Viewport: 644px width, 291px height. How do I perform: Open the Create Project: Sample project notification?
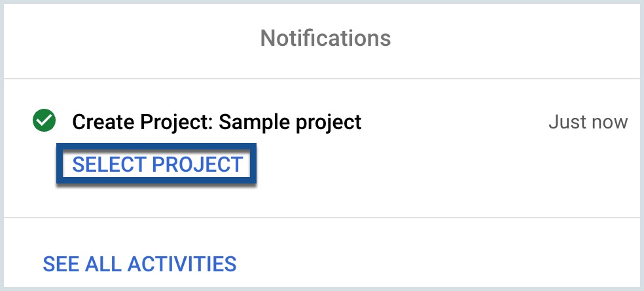coord(217,122)
